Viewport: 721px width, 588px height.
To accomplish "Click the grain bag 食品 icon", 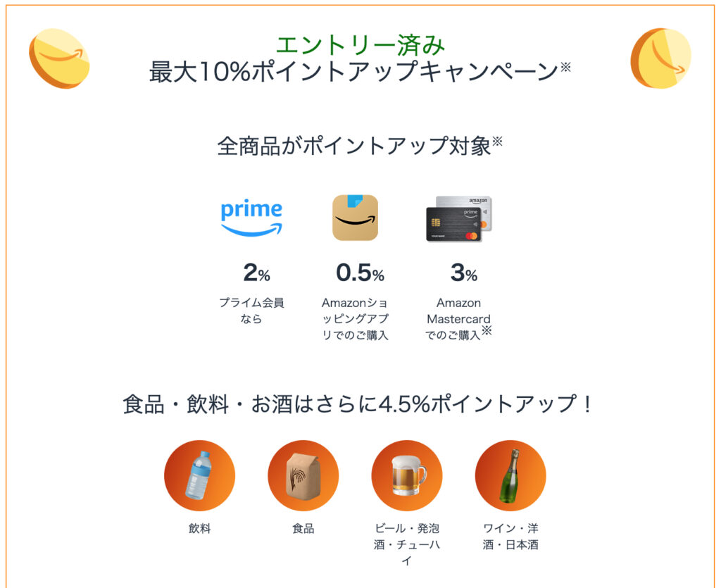I will pos(303,475).
